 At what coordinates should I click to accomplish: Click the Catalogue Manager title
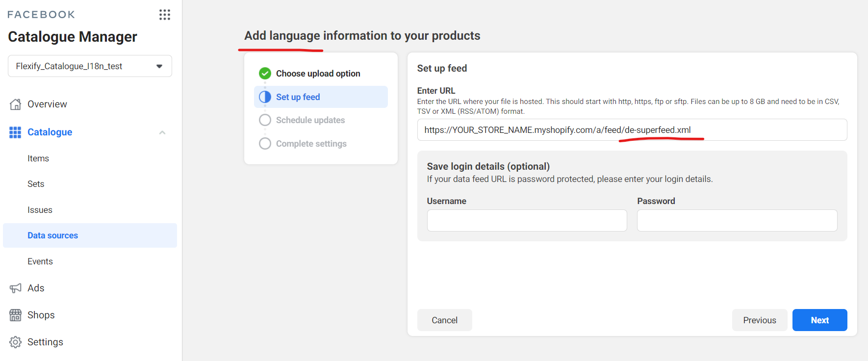pos(73,37)
